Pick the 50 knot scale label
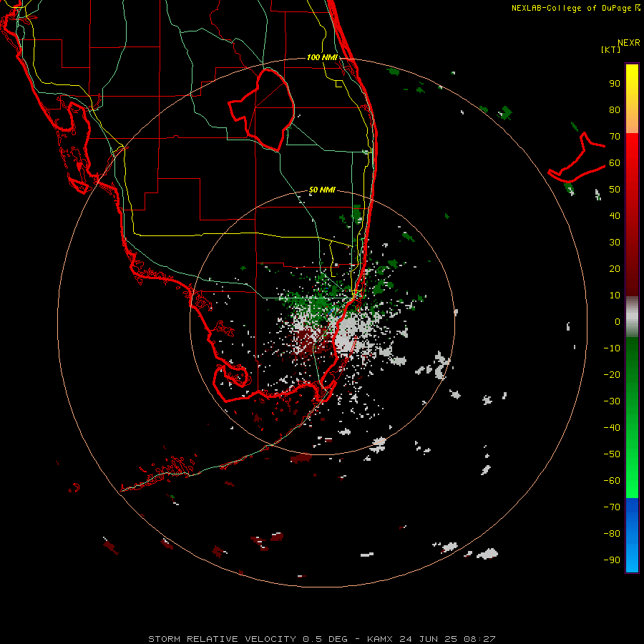The image size is (644, 644). click(x=615, y=190)
